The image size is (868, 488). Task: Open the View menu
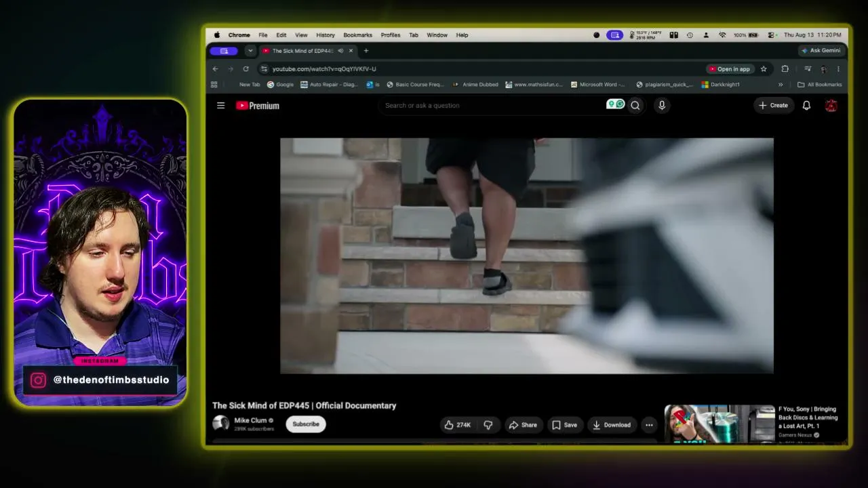coord(301,35)
